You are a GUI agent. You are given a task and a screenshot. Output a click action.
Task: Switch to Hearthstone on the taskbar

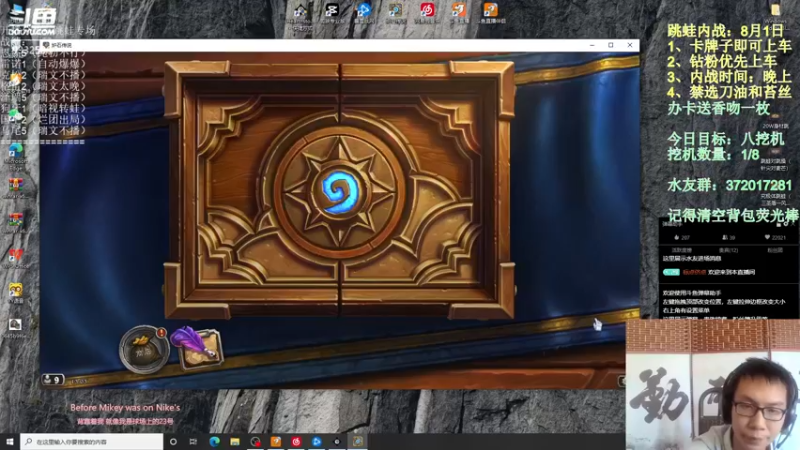tap(358, 441)
